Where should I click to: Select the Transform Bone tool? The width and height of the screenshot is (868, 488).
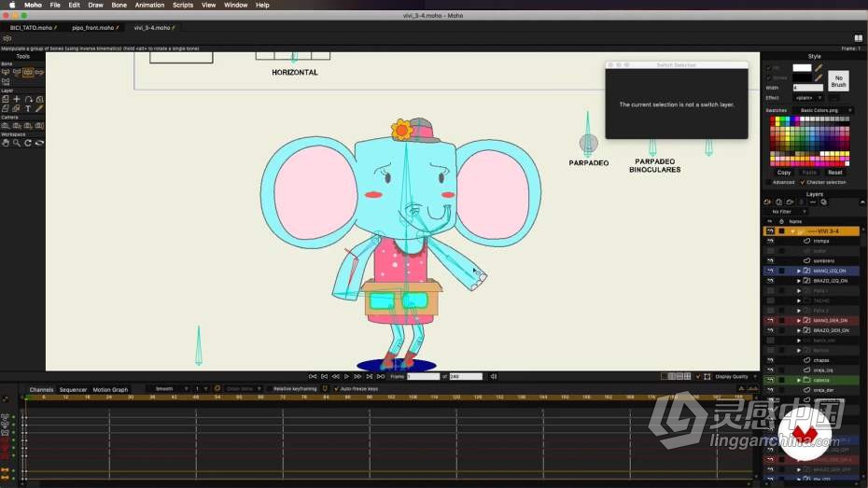(x=17, y=72)
